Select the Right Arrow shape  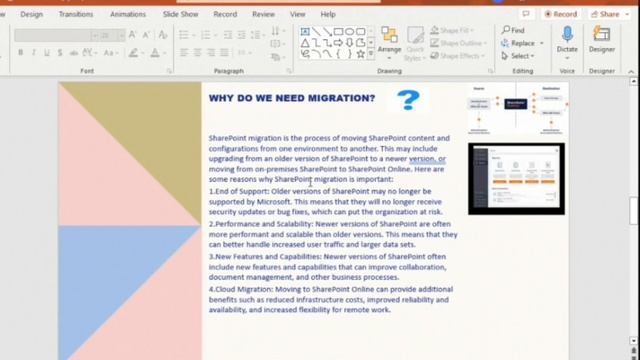click(x=338, y=42)
